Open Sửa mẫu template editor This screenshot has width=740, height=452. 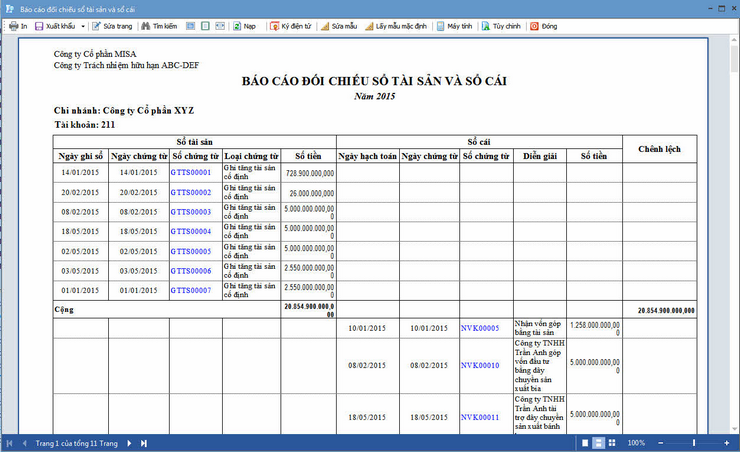339,26
